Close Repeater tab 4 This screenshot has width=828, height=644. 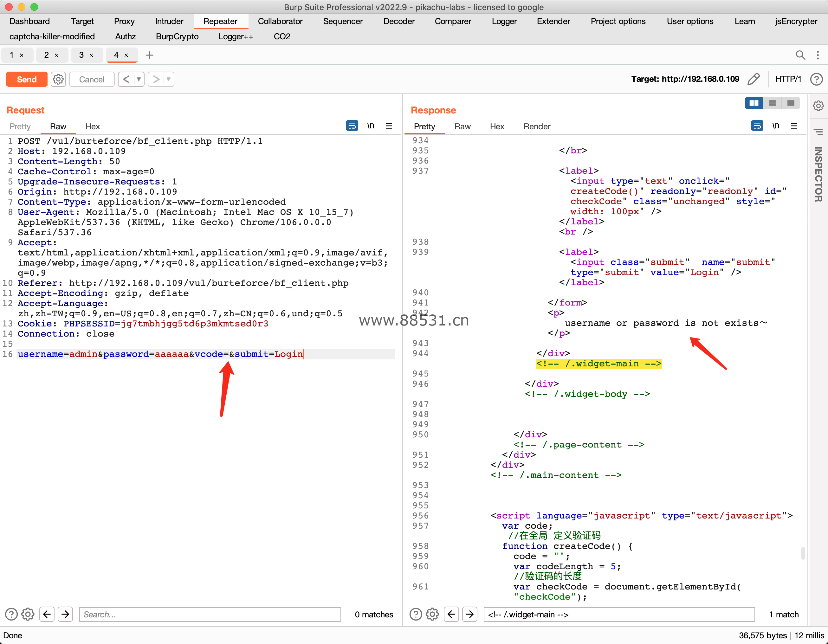click(x=126, y=55)
